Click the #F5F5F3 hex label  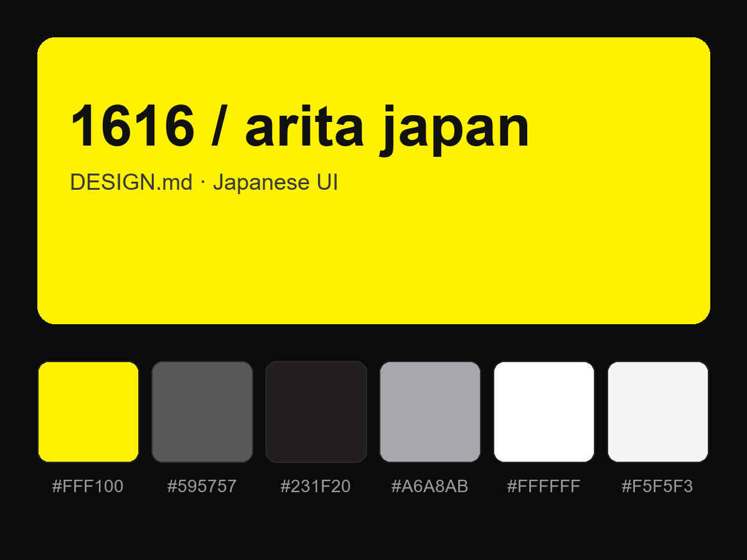657,487
